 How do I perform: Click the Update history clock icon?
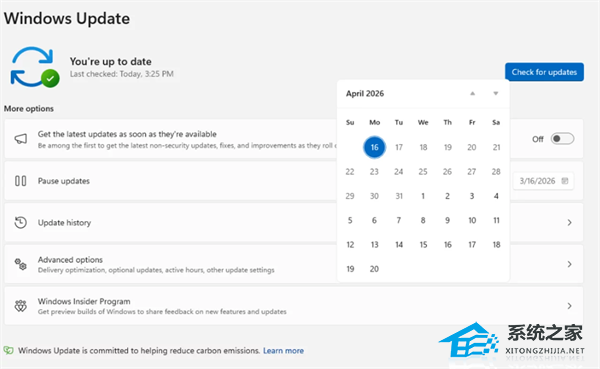click(x=21, y=222)
